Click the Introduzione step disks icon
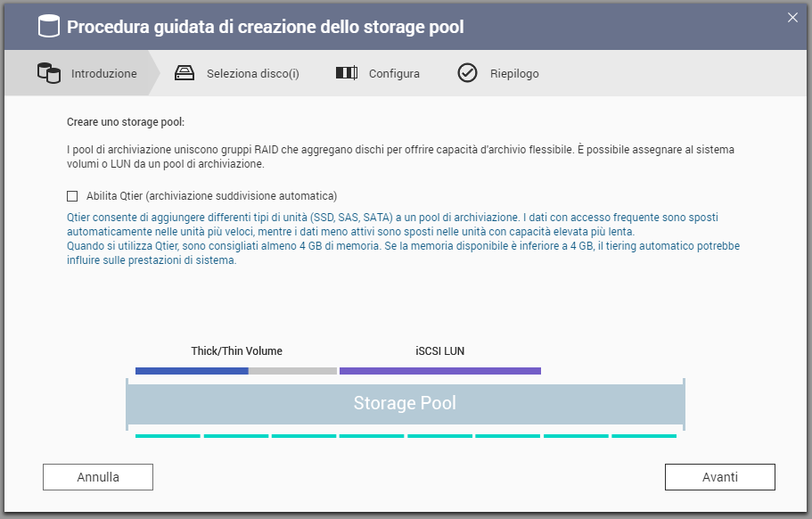Image resolution: width=812 pixels, height=519 pixels. (x=49, y=73)
